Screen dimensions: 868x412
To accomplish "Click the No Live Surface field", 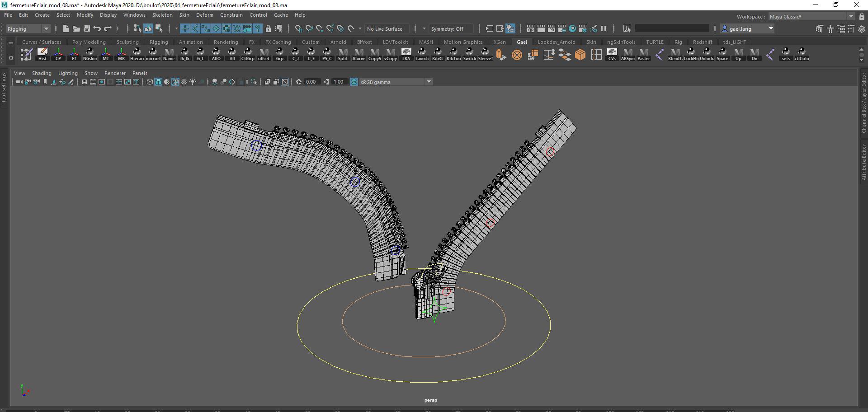I will pos(385,28).
